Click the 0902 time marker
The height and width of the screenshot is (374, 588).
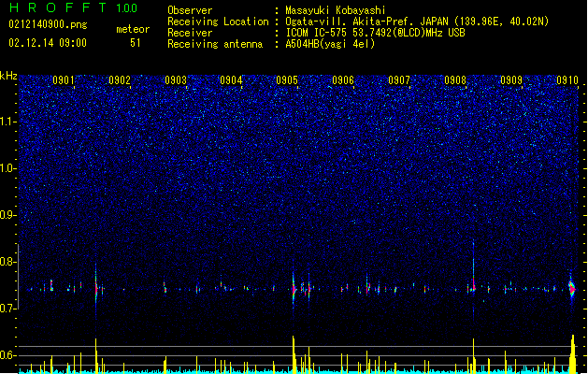[x=120, y=80]
